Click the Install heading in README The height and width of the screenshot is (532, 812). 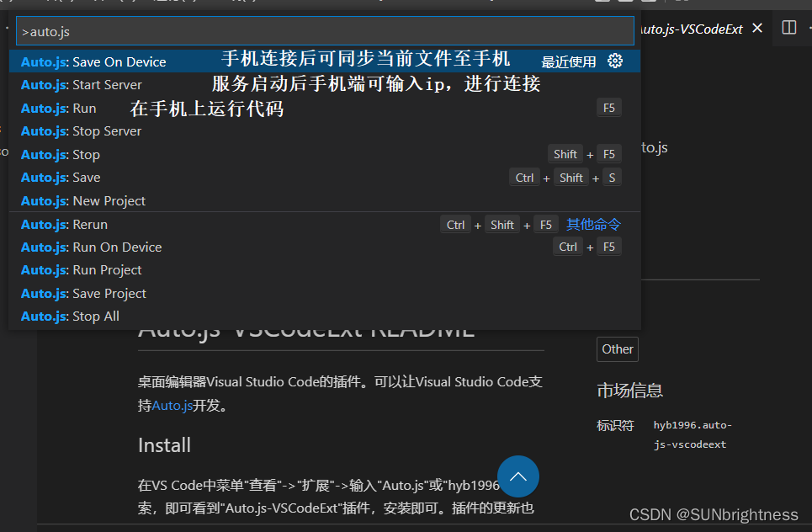164,445
